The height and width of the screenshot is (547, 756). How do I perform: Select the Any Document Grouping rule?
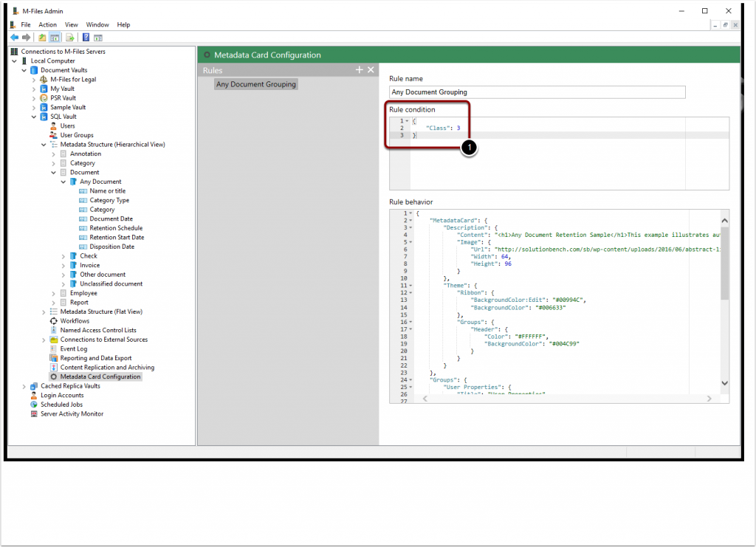pyautogui.click(x=255, y=84)
